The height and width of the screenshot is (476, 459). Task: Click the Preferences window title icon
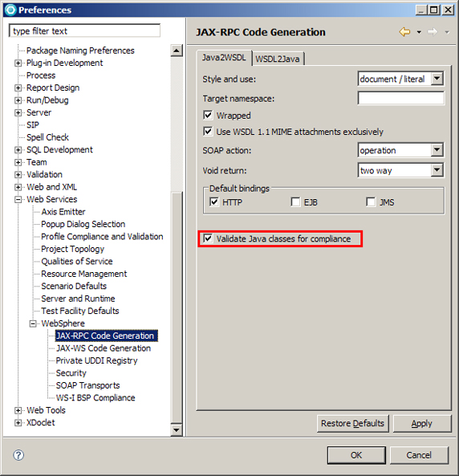pos(10,10)
